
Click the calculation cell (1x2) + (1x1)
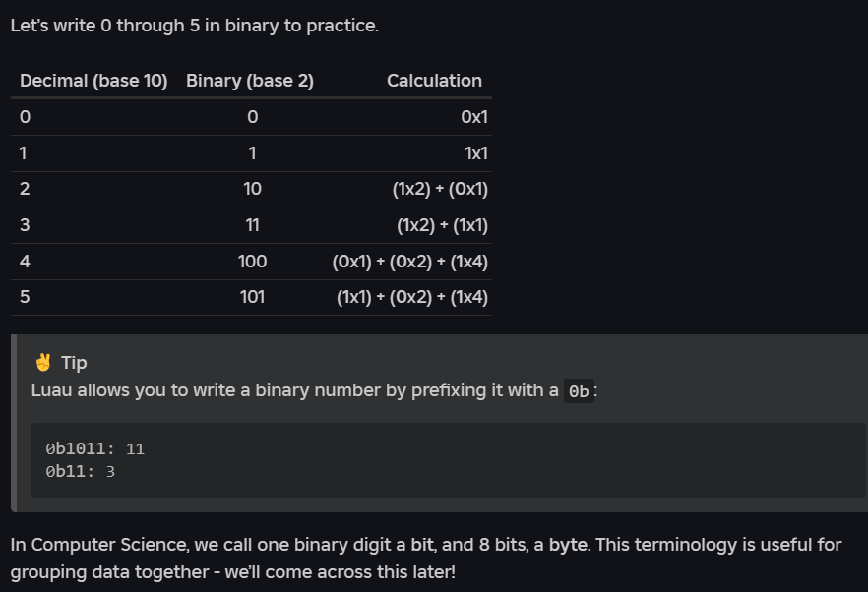[442, 225]
